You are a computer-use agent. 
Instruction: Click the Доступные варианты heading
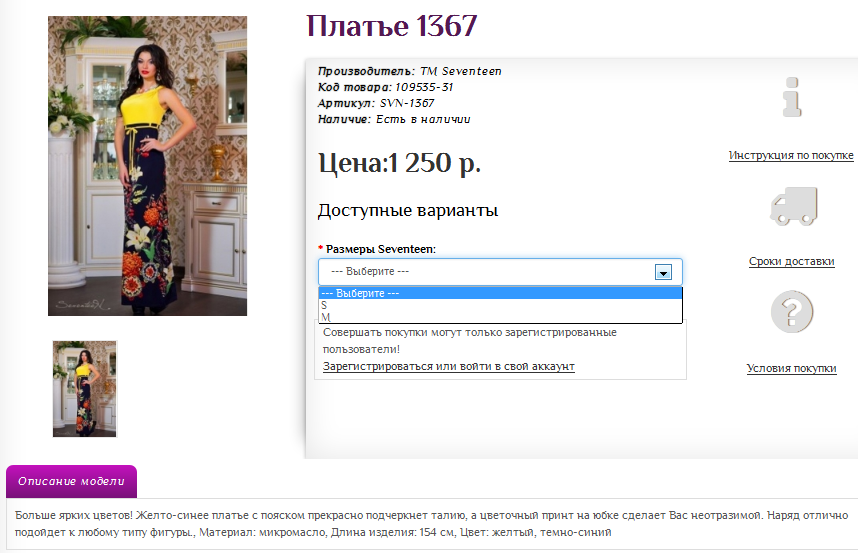click(x=408, y=211)
